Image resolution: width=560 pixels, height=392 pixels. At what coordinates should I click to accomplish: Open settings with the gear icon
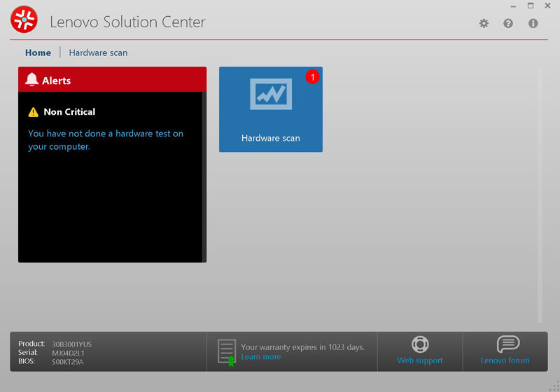pyautogui.click(x=484, y=23)
